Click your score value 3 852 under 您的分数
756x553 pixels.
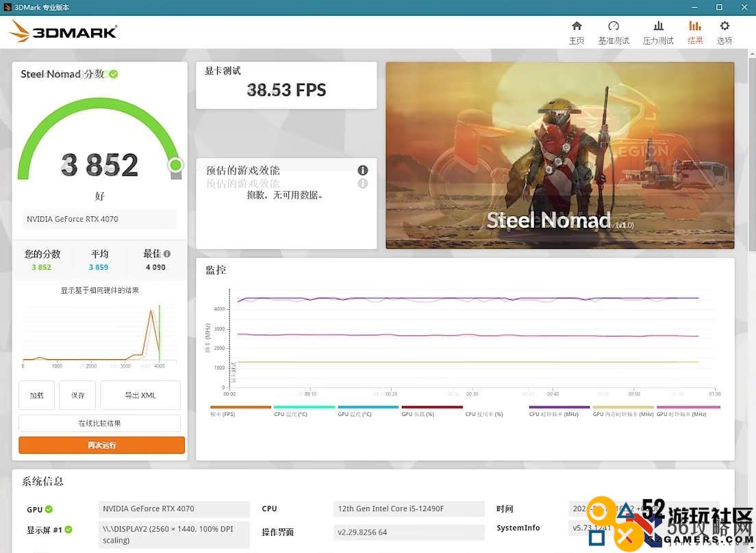coord(41,268)
